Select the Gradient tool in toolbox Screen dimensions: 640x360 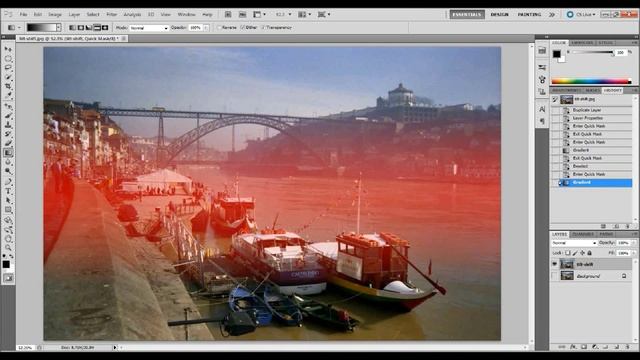pyautogui.click(x=8, y=153)
